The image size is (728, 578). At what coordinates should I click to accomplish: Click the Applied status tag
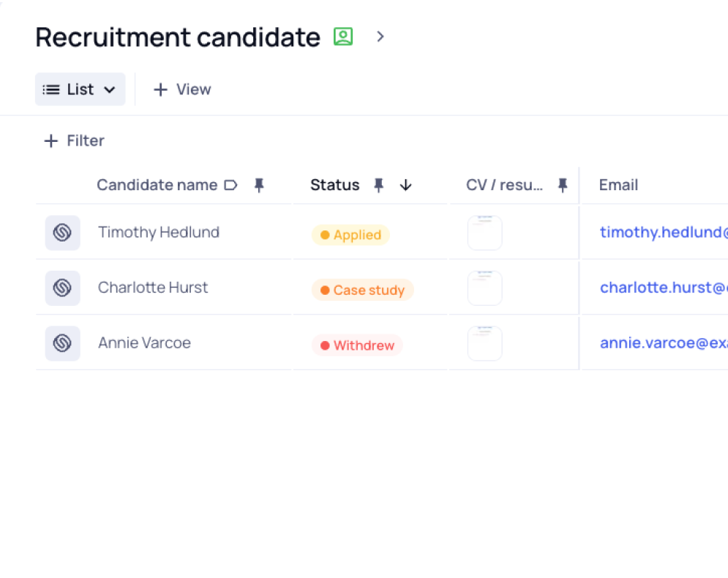[350, 235]
